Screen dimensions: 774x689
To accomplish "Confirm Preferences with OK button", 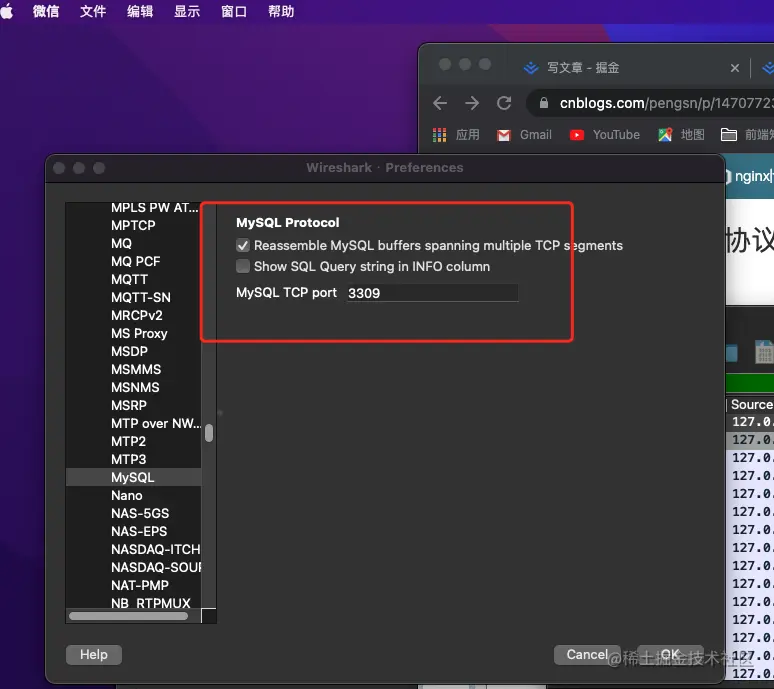I will tap(670, 654).
